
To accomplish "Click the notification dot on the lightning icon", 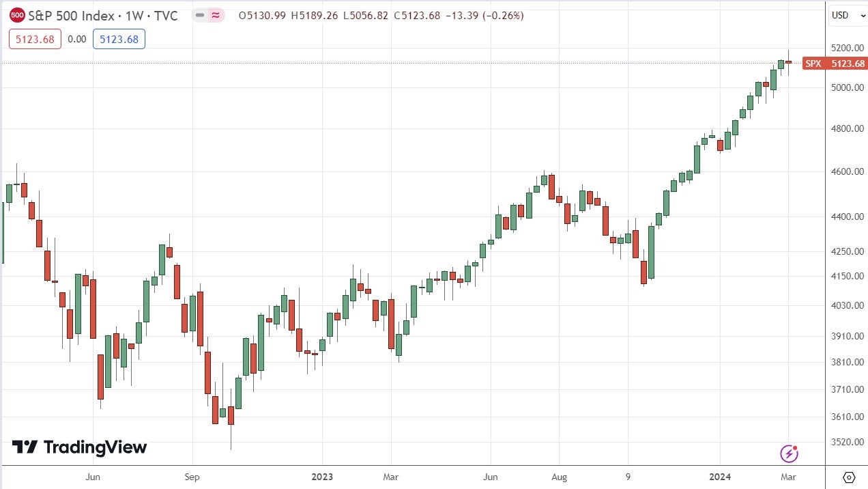I will [x=794, y=447].
